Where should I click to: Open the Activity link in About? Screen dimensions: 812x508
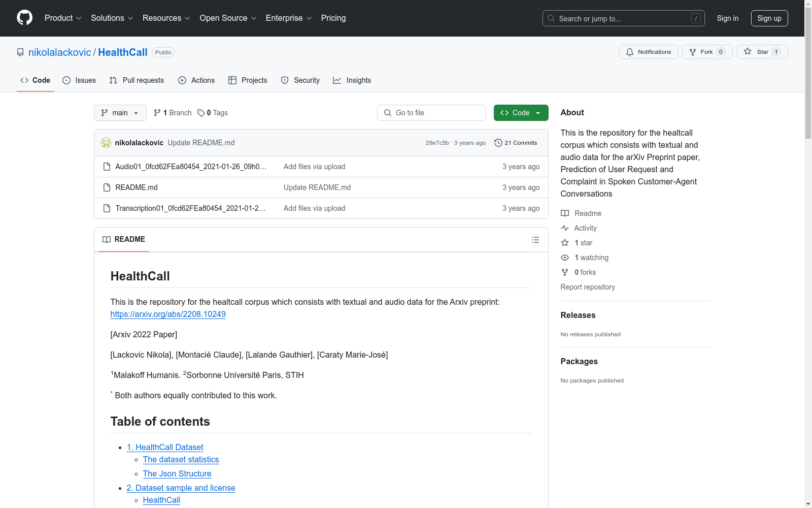[579, 228]
